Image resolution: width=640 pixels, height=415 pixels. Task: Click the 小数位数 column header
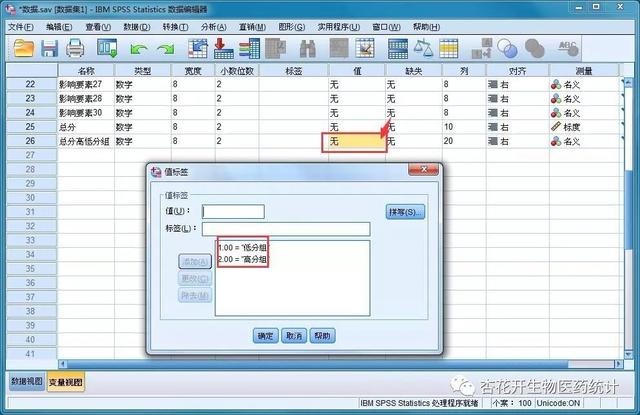tap(237, 71)
